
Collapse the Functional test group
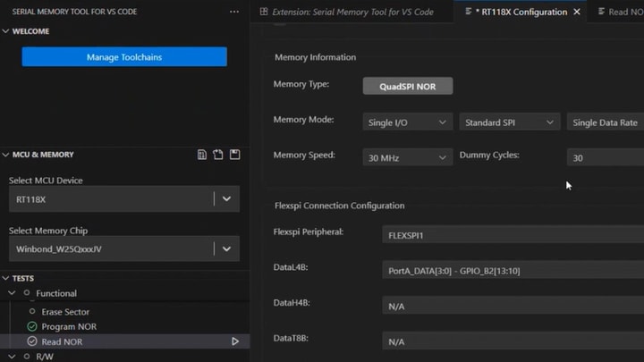tap(13, 293)
